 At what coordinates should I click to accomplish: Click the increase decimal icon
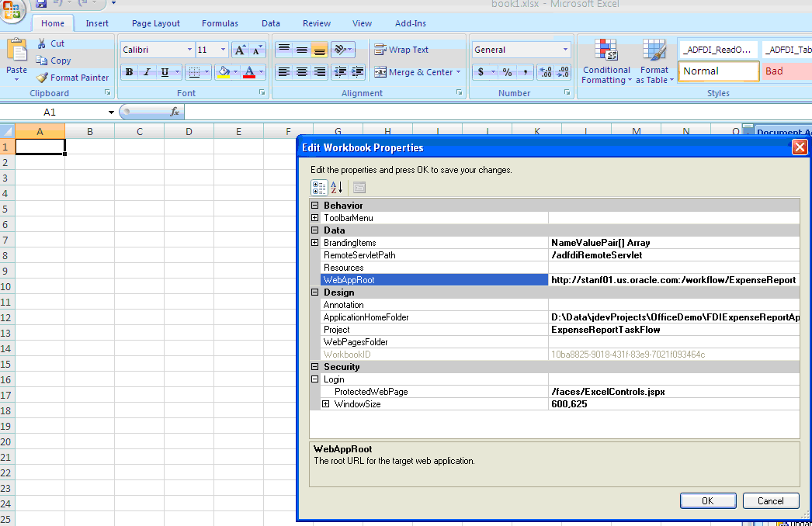[545, 72]
